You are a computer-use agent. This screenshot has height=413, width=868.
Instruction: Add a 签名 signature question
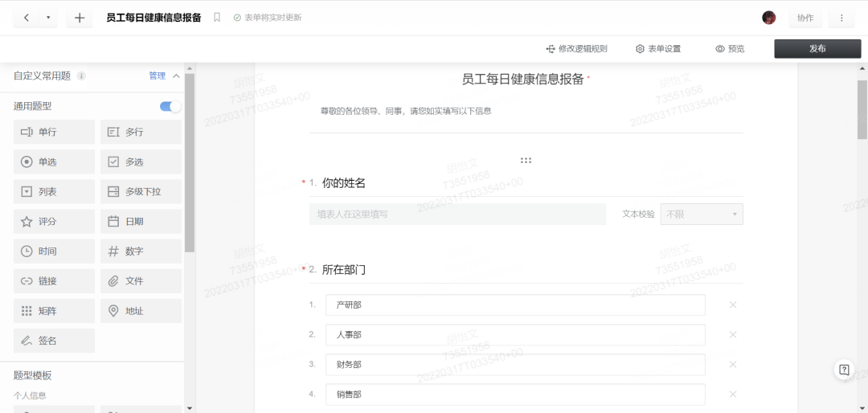tap(55, 341)
